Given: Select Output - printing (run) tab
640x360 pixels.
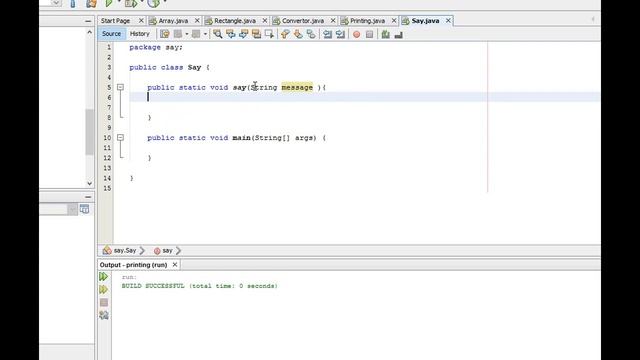Looking at the screenshot, I should [133, 265].
